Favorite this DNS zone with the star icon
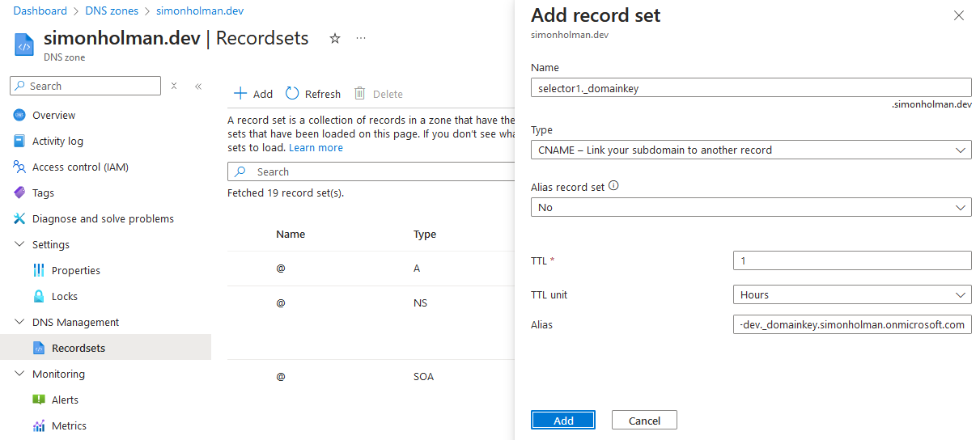This screenshot has height=440, width=980. click(x=335, y=38)
